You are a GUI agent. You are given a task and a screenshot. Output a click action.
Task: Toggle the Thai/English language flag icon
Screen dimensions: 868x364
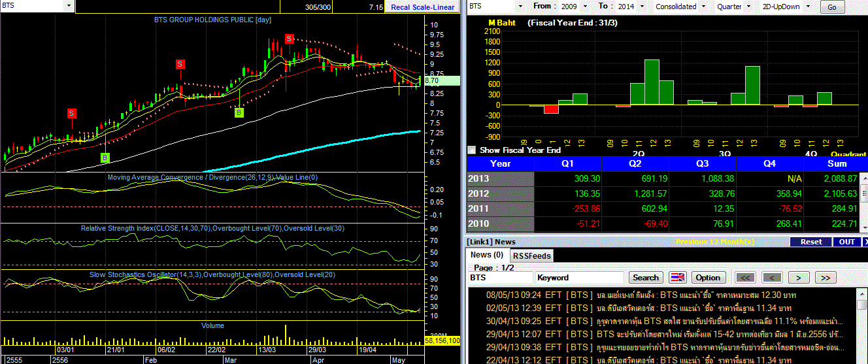click(x=678, y=277)
